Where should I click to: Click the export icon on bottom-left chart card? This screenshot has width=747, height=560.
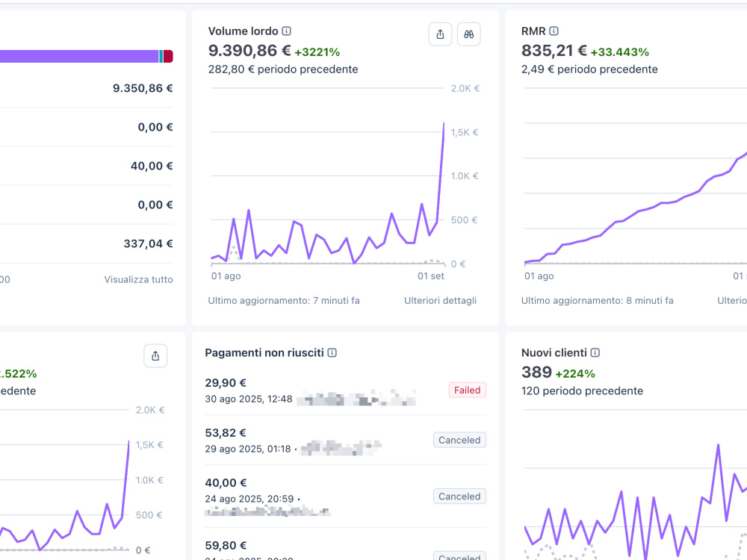coord(155,355)
